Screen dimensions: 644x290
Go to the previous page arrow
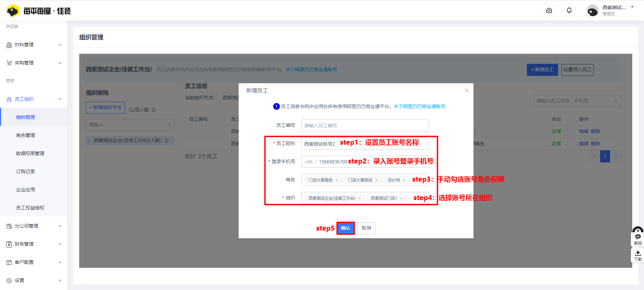[x=594, y=156]
